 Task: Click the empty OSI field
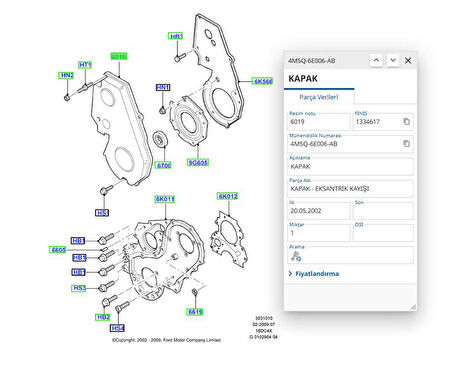[x=383, y=233]
